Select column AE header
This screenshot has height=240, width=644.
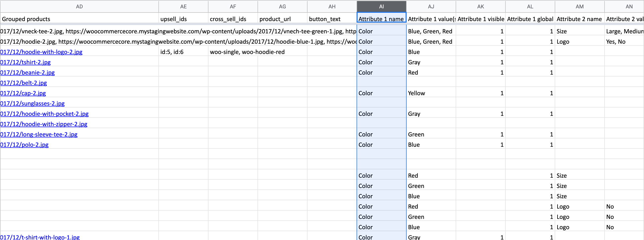183,7
